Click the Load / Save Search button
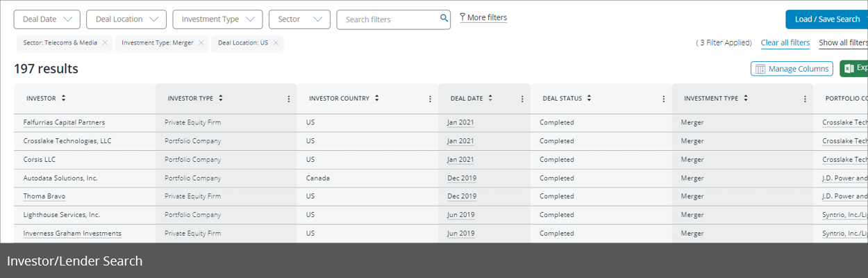The image size is (868, 278). 826,19
